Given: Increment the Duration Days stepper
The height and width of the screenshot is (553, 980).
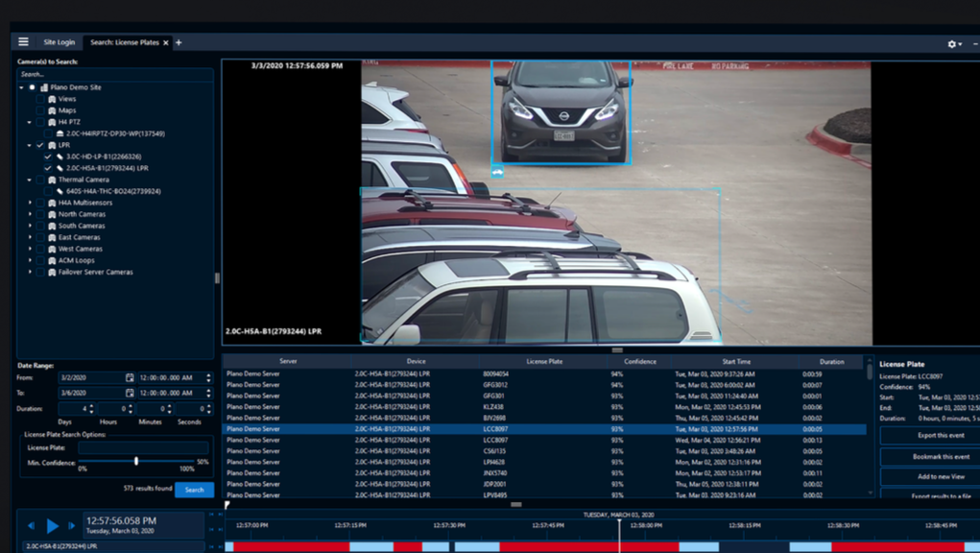Looking at the screenshot, I should click(92, 405).
